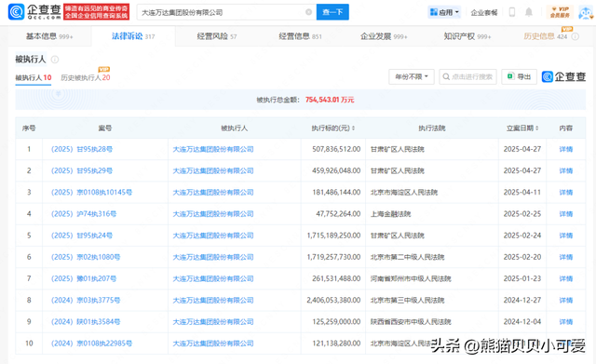The height and width of the screenshot is (364, 596).
Task: Open case (2025) 京0108执10145号
Action: point(91,193)
